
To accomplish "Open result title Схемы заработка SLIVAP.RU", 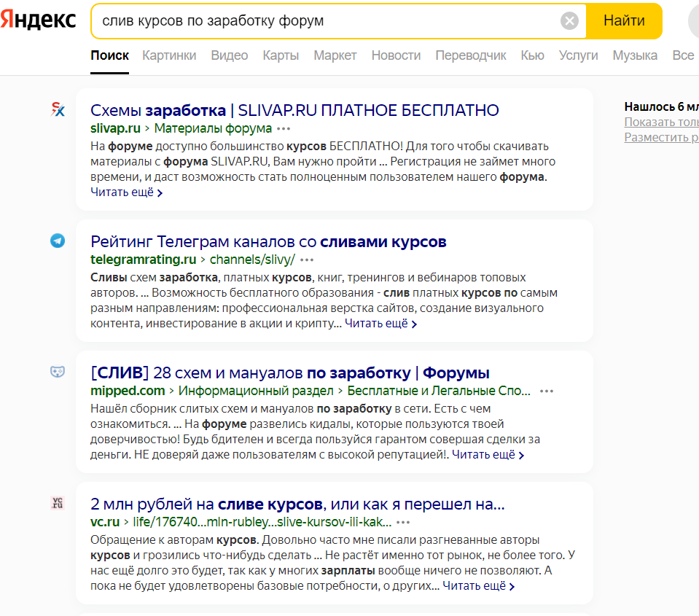I will 294,110.
